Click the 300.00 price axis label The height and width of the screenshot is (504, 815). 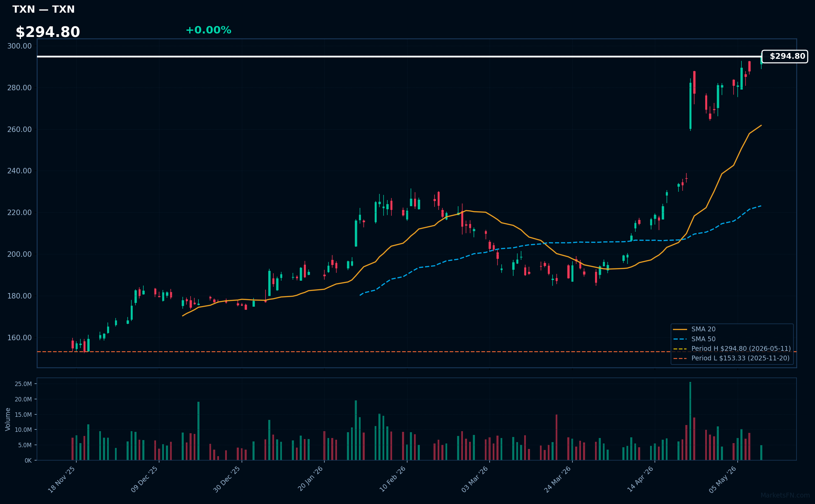pos(20,46)
